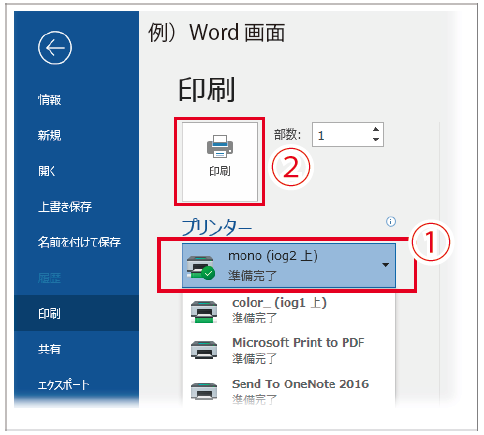Select 新規 in the sidebar
The height and width of the screenshot is (435, 484).
(x=49, y=135)
